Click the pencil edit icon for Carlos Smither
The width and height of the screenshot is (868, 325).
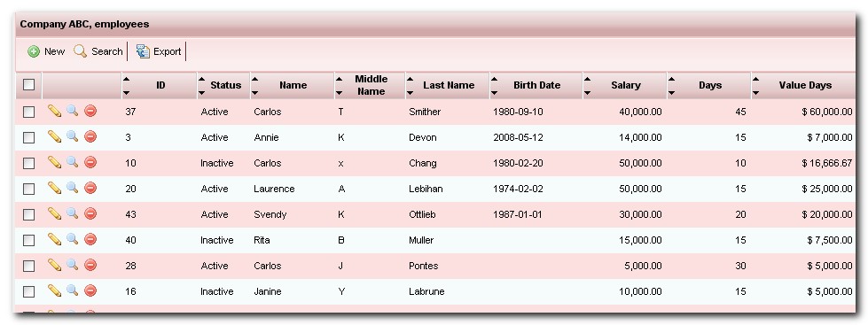point(54,111)
